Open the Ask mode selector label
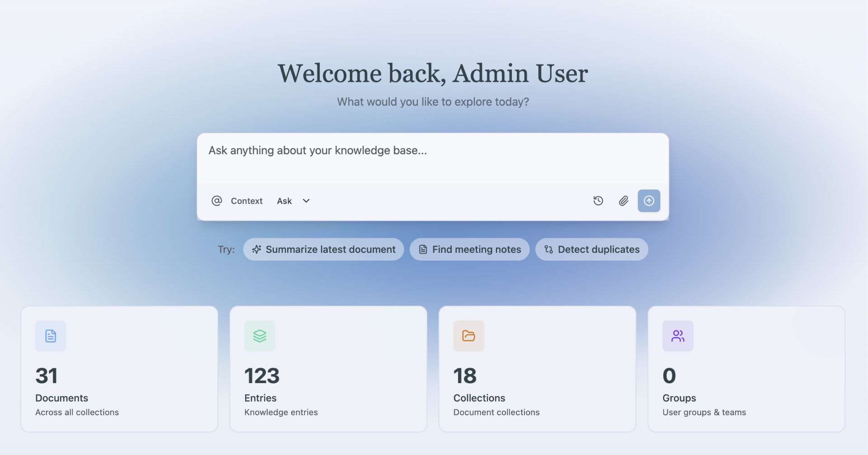Image resolution: width=868 pixels, height=455 pixels. 284,201
